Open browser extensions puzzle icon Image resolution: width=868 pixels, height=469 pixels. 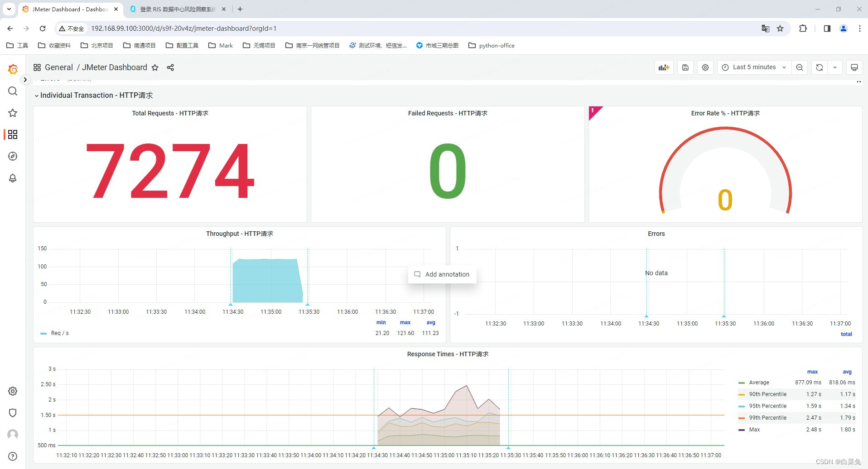click(x=803, y=29)
